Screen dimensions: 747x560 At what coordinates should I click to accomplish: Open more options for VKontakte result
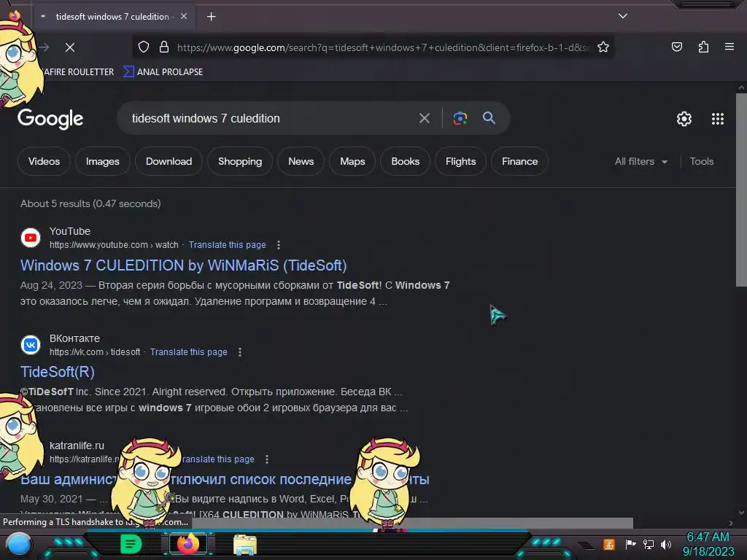tap(239, 352)
